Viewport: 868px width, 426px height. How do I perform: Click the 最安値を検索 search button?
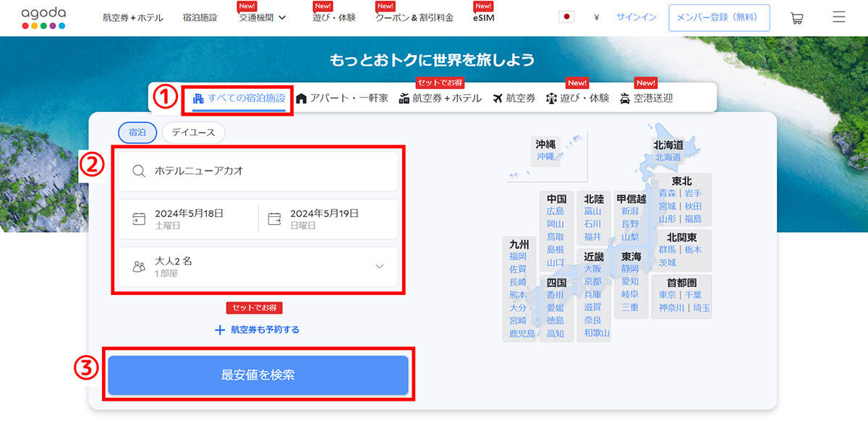click(x=258, y=375)
